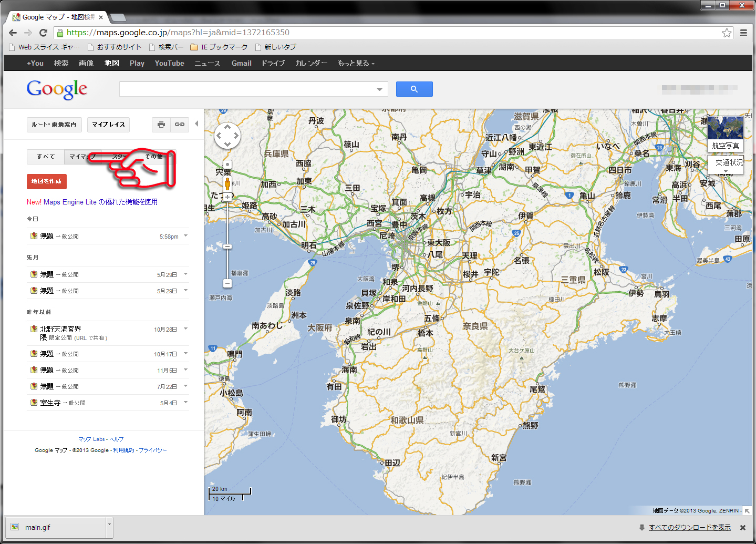Open the もっと見る menu in the top bar
The height and width of the screenshot is (544, 756).
click(x=356, y=63)
